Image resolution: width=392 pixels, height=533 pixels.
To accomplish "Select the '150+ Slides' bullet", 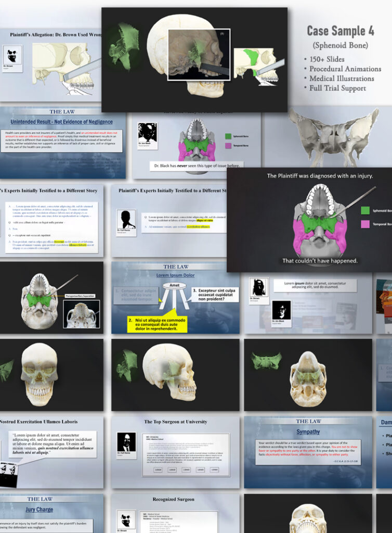I will click(327, 59).
